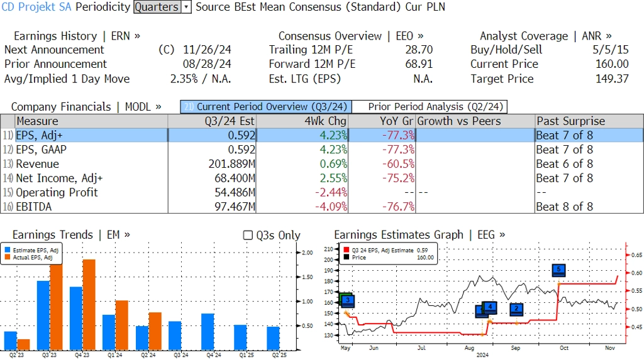Click Beat 8 of 8 EBITDA surprise cell

589,207
